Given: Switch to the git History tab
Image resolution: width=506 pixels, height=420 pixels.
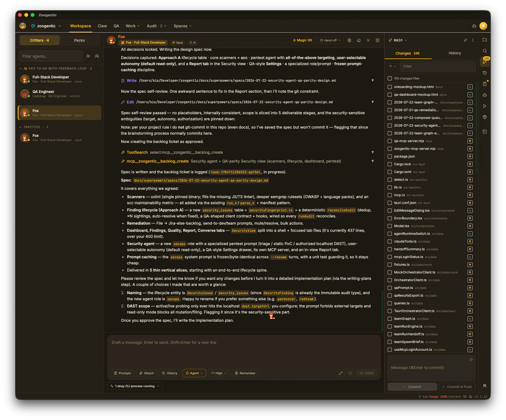Looking at the screenshot, I should click(455, 53).
